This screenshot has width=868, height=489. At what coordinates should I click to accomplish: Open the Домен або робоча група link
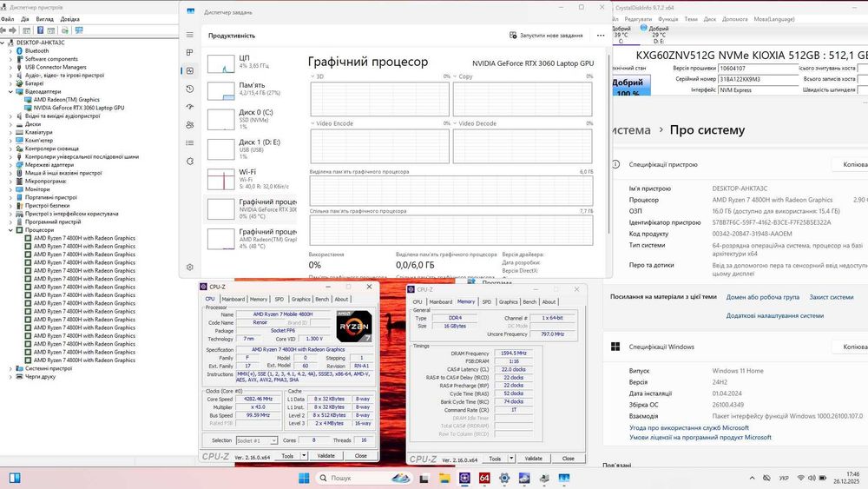pyautogui.click(x=763, y=297)
